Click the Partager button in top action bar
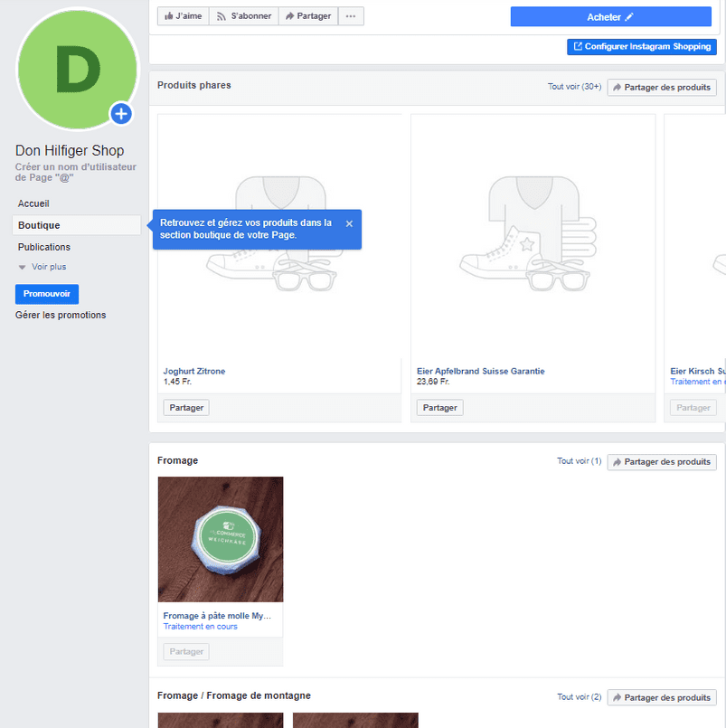This screenshot has height=728, width=726. pos(308,16)
